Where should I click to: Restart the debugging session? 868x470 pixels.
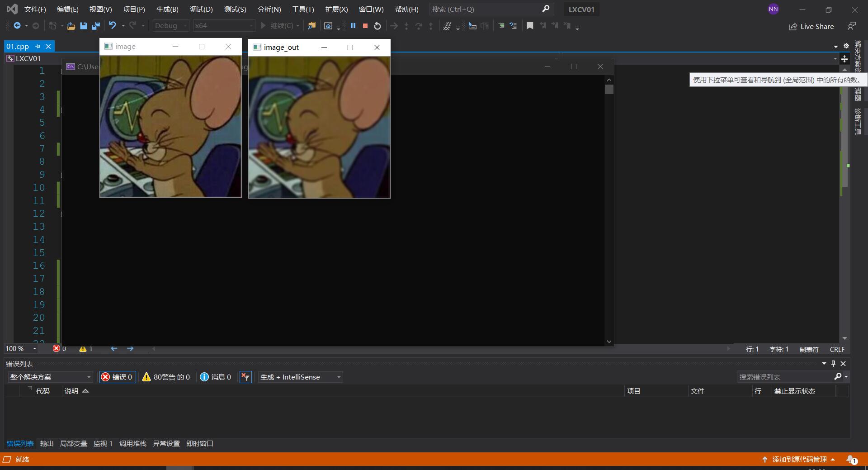377,26
